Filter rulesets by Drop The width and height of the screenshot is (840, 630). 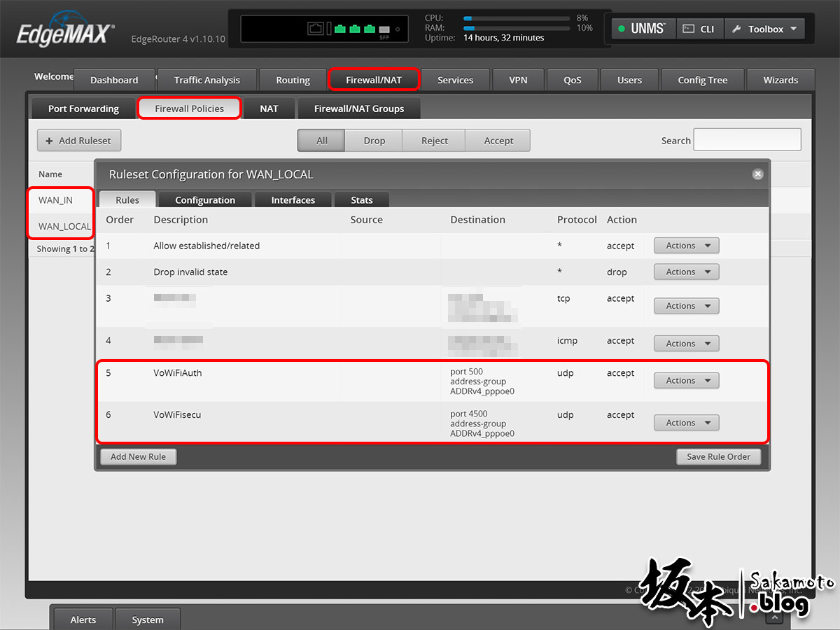[374, 141]
